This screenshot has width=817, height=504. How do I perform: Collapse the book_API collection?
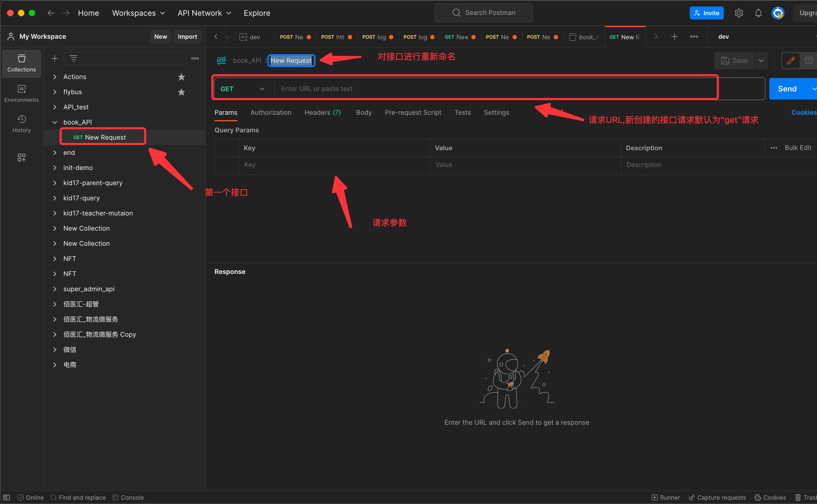pos(55,122)
